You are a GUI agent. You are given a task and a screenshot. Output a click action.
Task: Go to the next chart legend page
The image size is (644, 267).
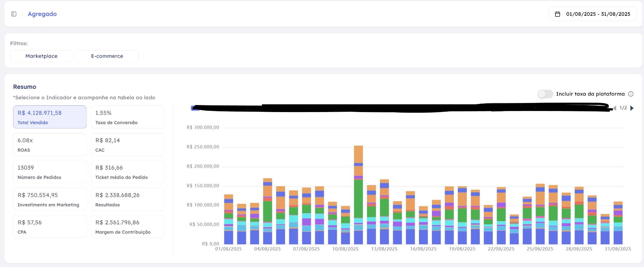[x=632, y=108]
